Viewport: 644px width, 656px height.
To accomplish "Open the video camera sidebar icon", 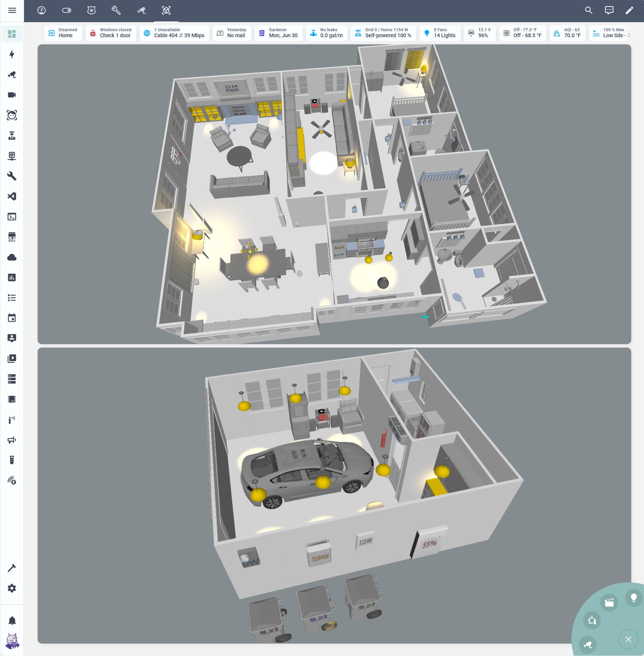I will tap(12, 95).
